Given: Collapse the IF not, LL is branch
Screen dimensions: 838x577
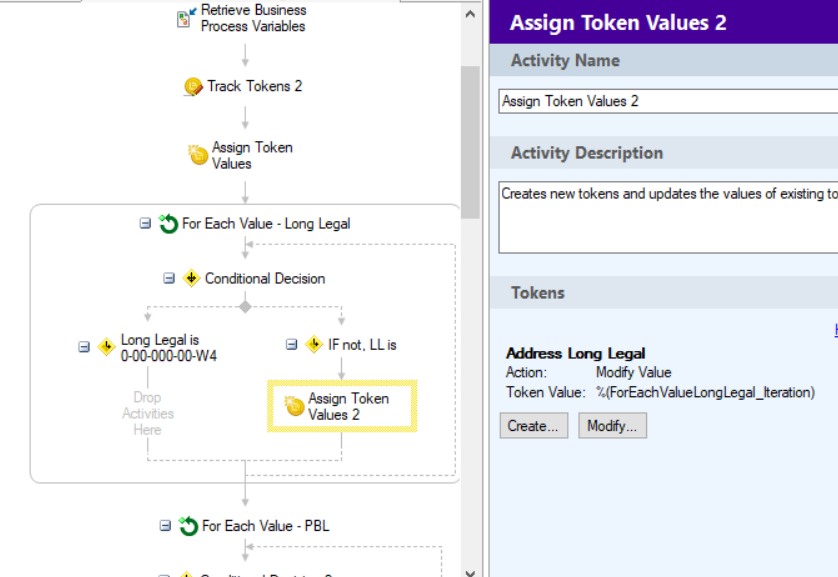Looking at the screenshot, I should [291, 345].
